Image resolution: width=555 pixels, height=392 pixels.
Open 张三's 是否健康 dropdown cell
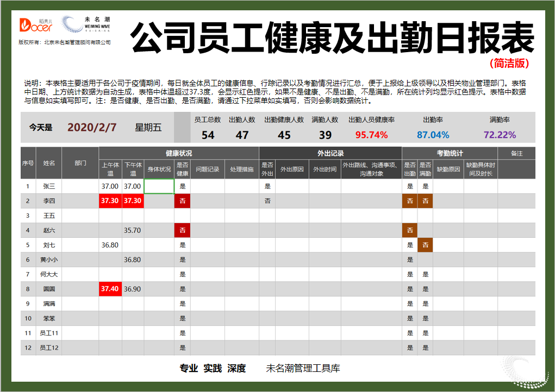(x=182, y=186)
